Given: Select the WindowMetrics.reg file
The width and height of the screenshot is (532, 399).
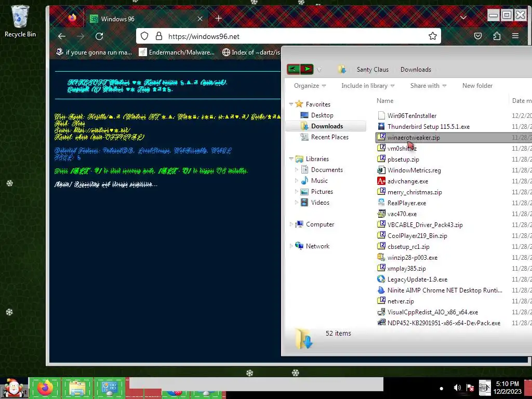Looking at the screenshot, I should click(414, 170).
